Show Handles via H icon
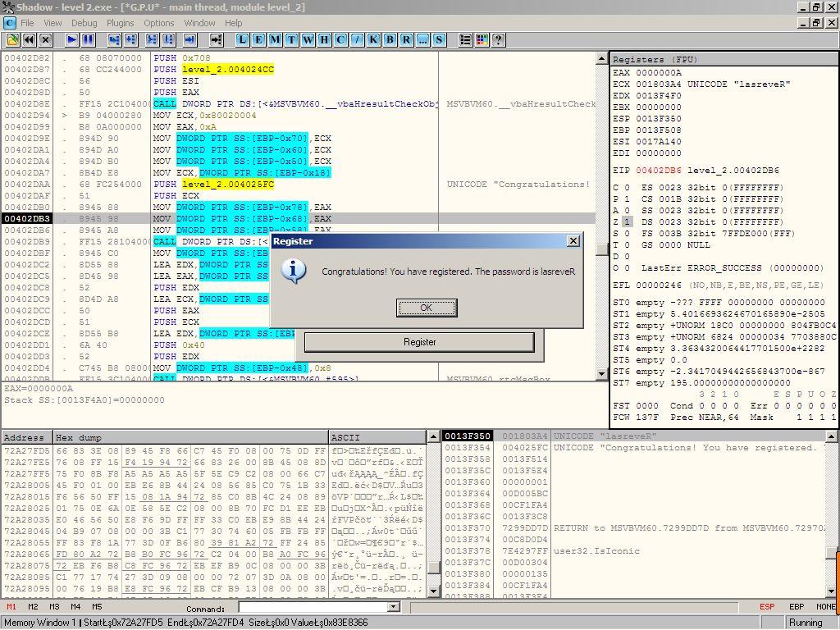This screenshot has width=840, height=630. coord(324,39)
